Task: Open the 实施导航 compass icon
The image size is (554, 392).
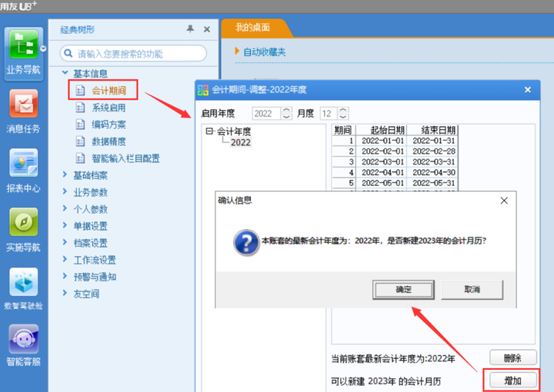Action: point(24,222)
